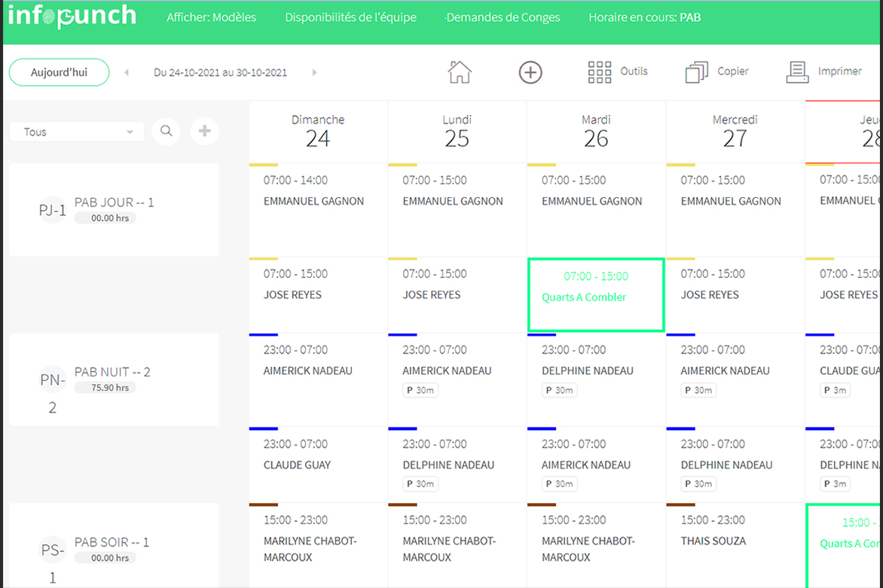The height and width of the screenshot is (588, 883).
Task: Open the Outils grid menu
Action: pyautogui.click(x=617, y=72)
